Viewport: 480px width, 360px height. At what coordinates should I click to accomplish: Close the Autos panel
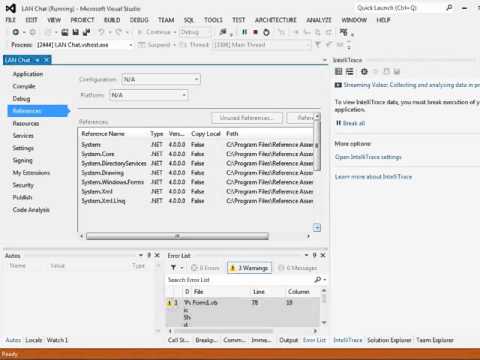tap(157, 255)
